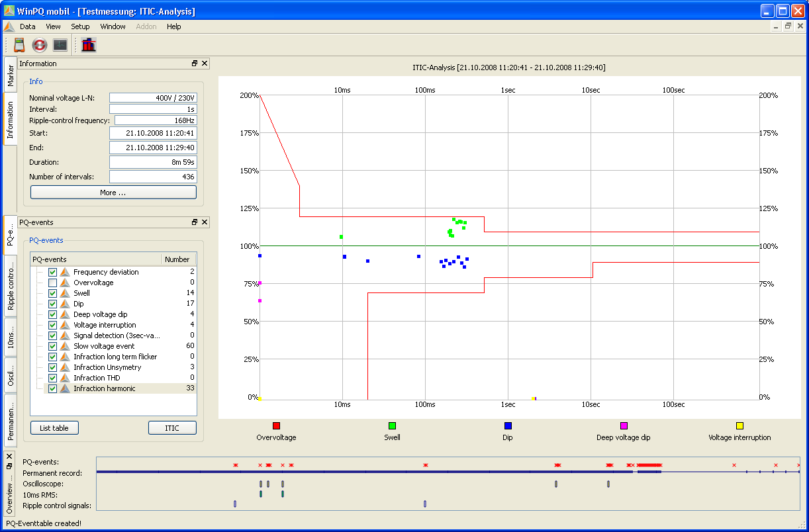Toggle the Signal detection checkbox
Image resolution: width=809 pixels, height=532 pixels.
52,335
